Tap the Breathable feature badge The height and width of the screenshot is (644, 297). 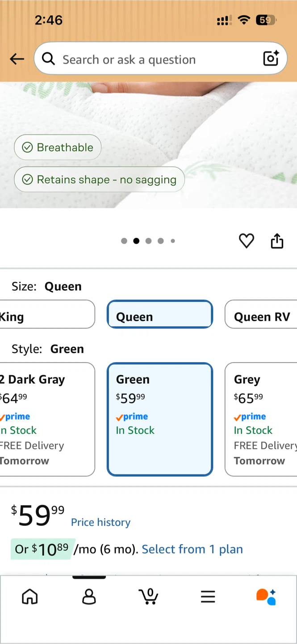pyautogui.click(x=58, y=147)
